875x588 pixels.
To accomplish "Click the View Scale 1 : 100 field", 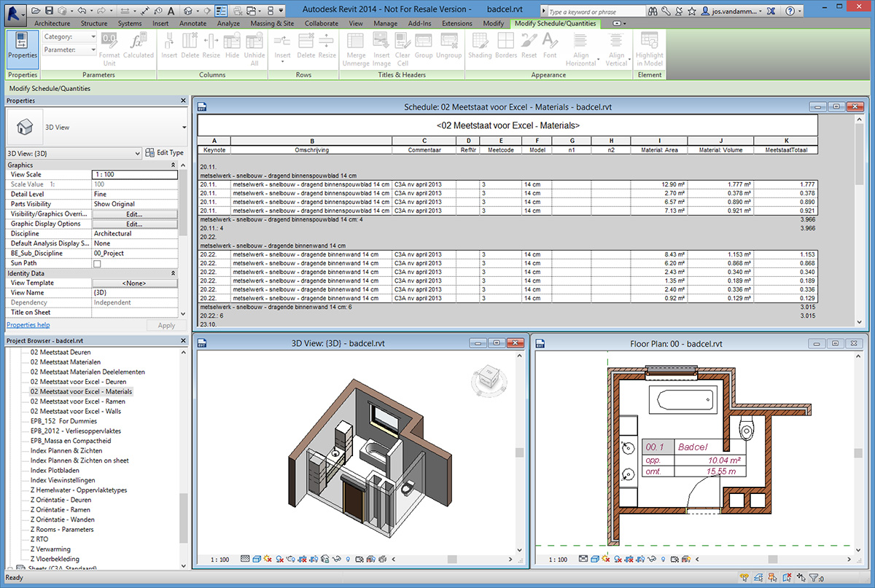I will point(134,175).
